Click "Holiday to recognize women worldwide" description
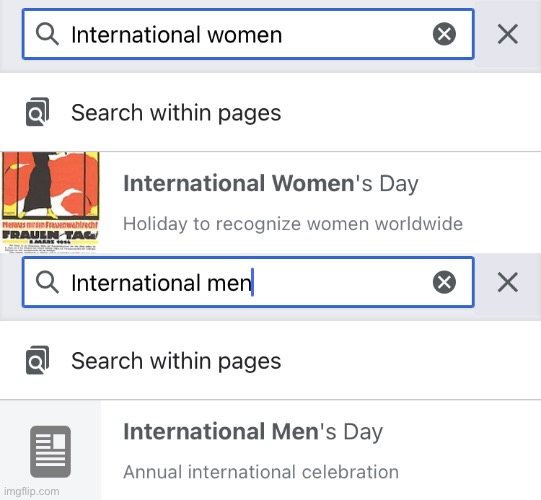 click(293, 224)
